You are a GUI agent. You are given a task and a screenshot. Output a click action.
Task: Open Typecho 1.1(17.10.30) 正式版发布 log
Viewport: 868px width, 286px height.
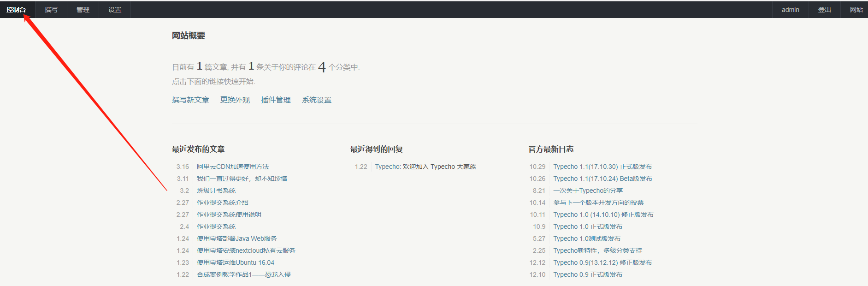[x=602, y=167]
